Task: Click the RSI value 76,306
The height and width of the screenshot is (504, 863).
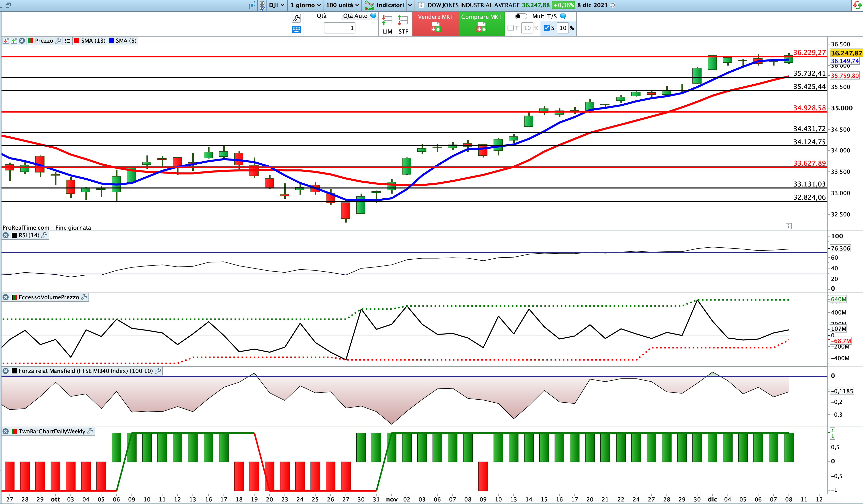Action: pyautogui.click(x=840, y=248)
